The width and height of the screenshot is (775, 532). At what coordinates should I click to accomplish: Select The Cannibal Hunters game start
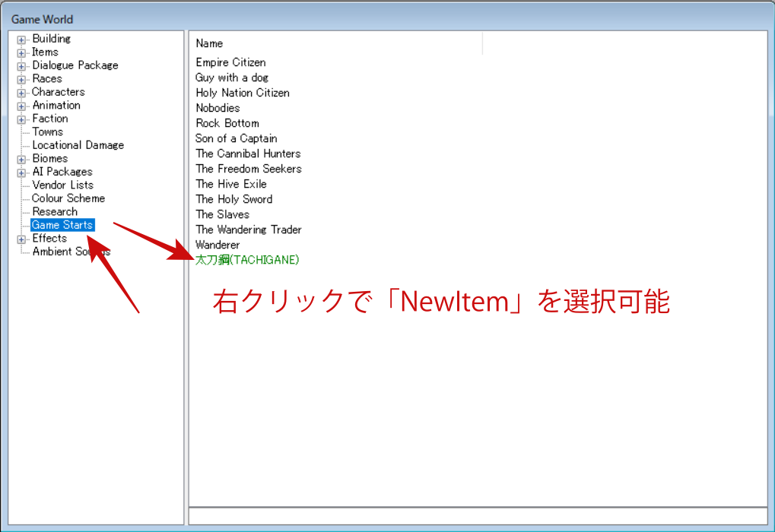pos(248,154)
